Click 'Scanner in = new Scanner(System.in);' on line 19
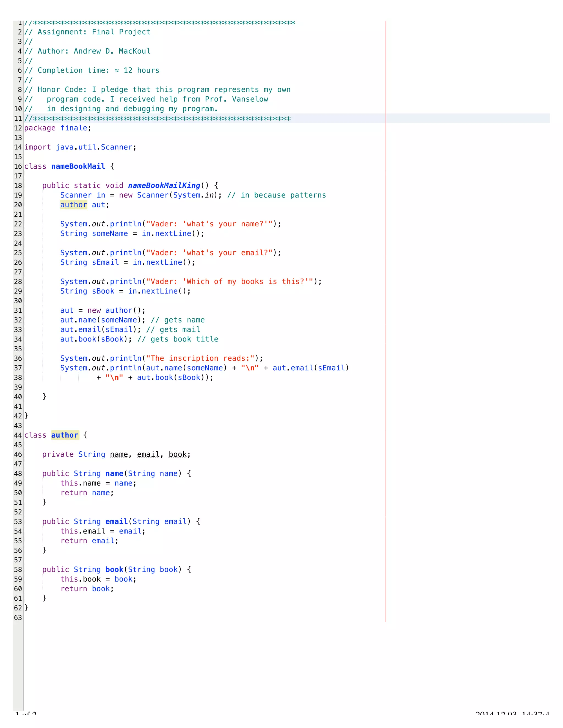 [141, 195]
